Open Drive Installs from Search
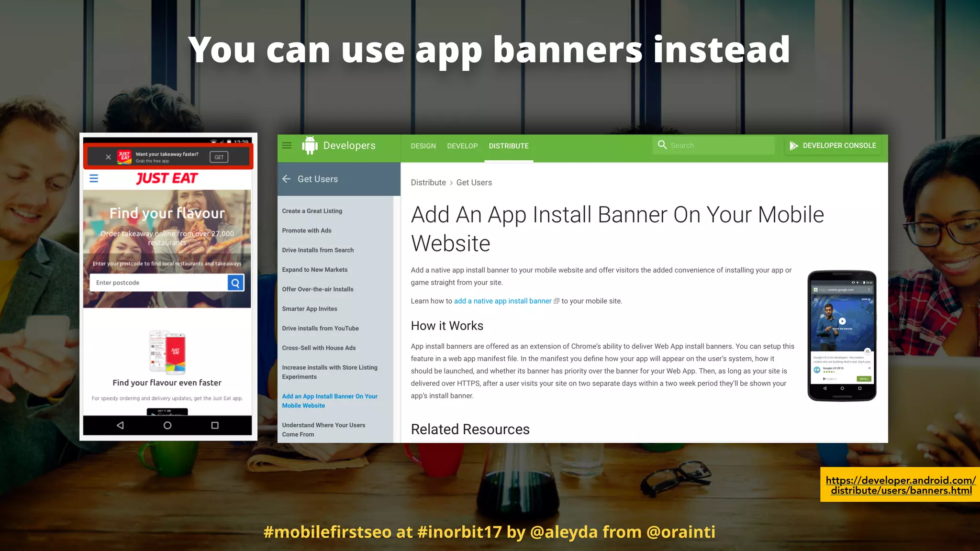980x551 pixels. point(318,250)
